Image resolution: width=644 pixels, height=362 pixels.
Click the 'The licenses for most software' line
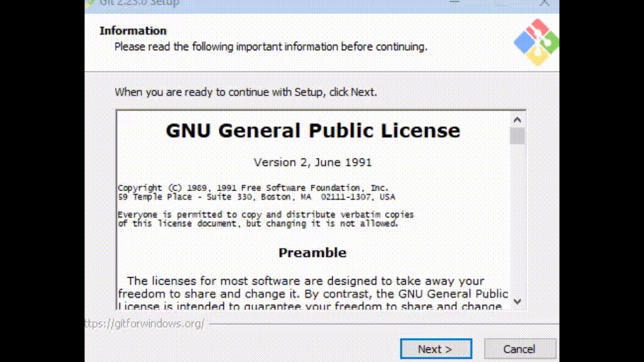point(306,281)
